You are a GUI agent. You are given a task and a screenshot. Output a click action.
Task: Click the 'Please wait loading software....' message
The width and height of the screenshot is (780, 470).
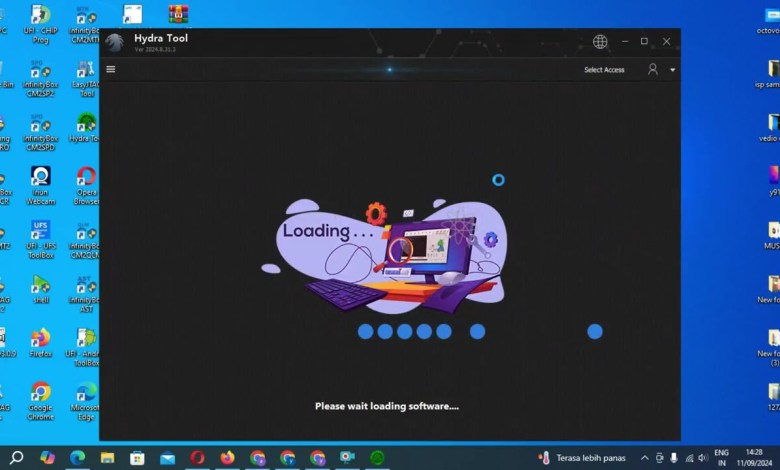click(387, 406)
